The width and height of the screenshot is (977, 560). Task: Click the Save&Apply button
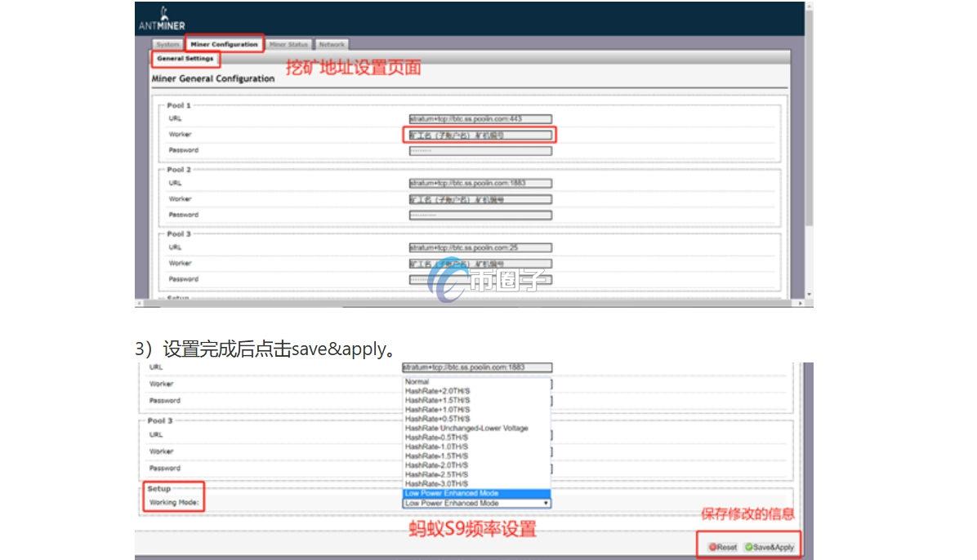click(770, 547)
